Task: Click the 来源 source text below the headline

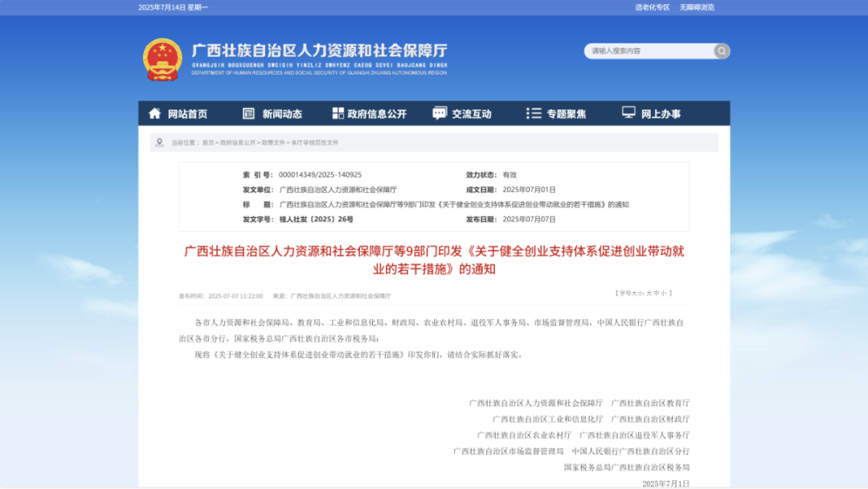Action: 332,296
